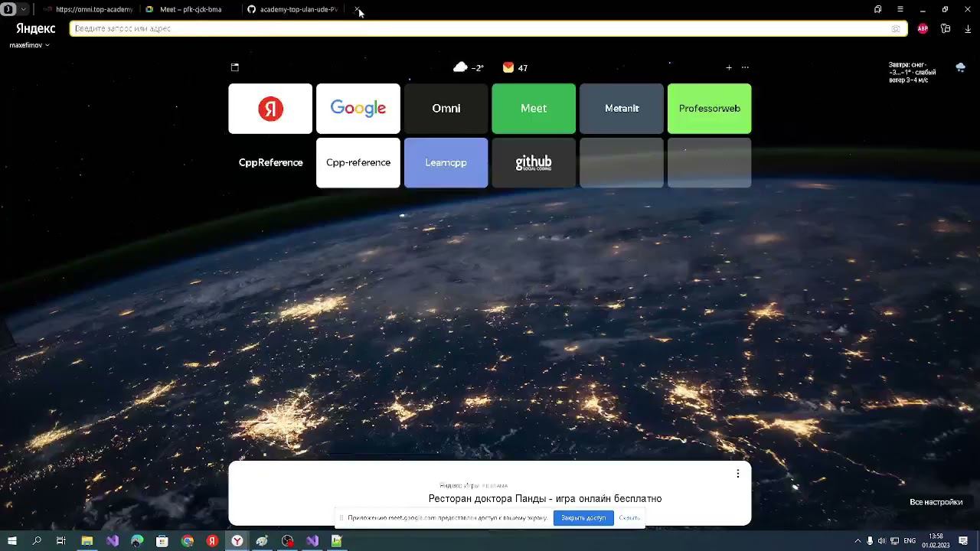Open the recording app taskbar icon
Screen dimensions: 980x551
click(288, 541)
